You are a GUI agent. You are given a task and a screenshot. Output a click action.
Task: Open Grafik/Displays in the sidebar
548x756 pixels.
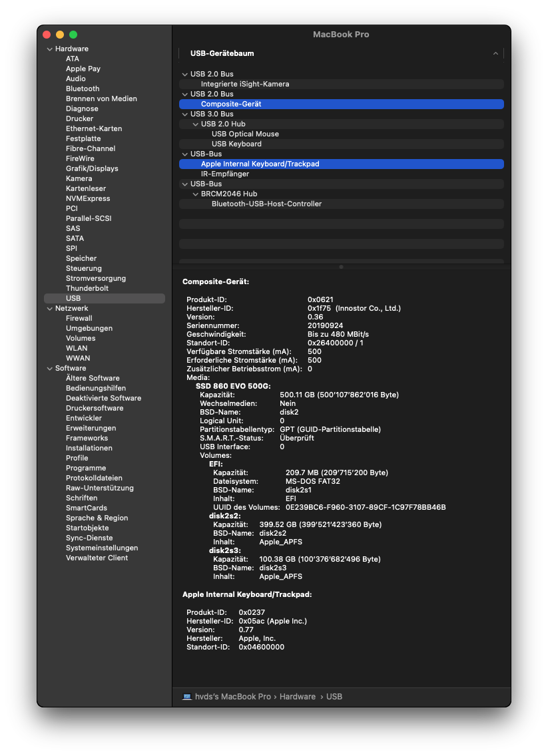[92, 168]
